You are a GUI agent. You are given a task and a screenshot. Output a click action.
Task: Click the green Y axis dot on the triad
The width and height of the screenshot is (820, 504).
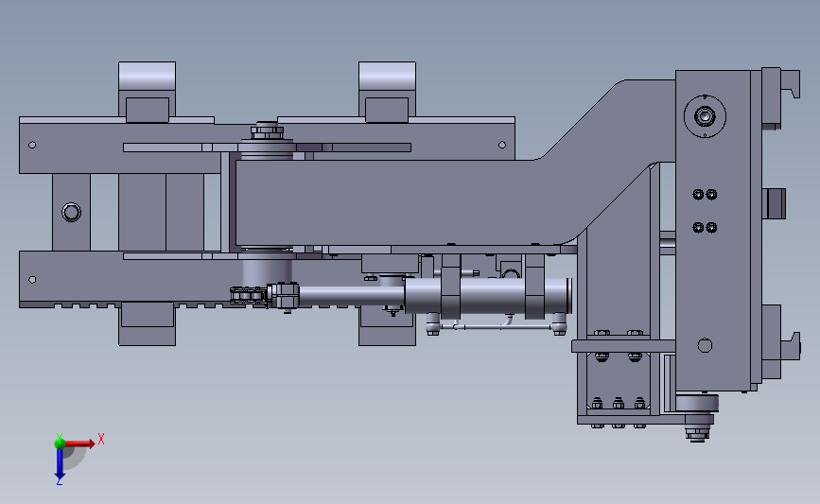click(x=60, y=443)
